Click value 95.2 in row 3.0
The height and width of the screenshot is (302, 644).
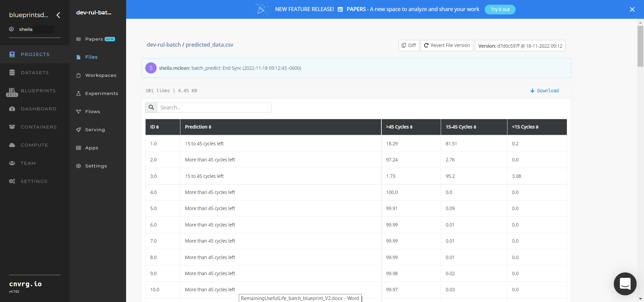click(x=450, y=176)
